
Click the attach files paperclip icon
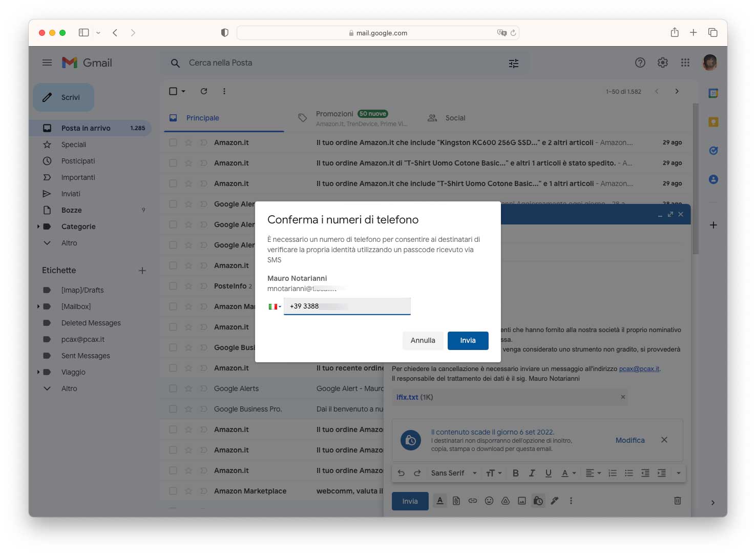tap(456, 501)
